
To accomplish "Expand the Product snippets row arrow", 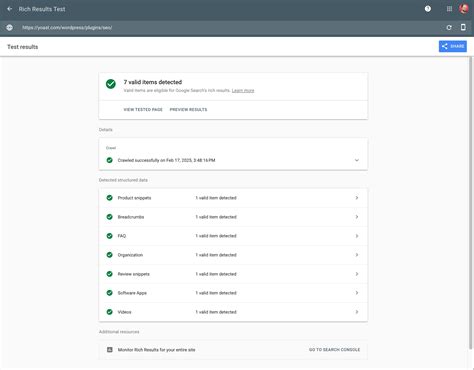I will coord(357,198).
